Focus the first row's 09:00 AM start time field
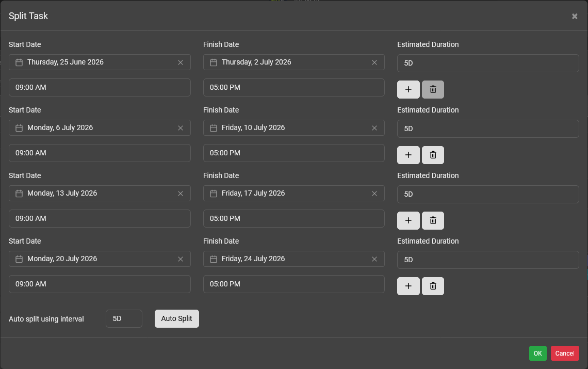 tap(100, 87)
